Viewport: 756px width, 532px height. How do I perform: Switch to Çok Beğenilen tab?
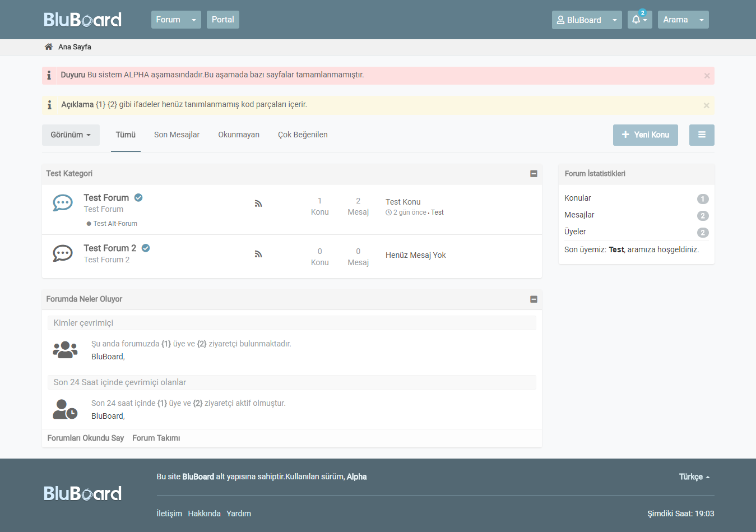point(303,135)
